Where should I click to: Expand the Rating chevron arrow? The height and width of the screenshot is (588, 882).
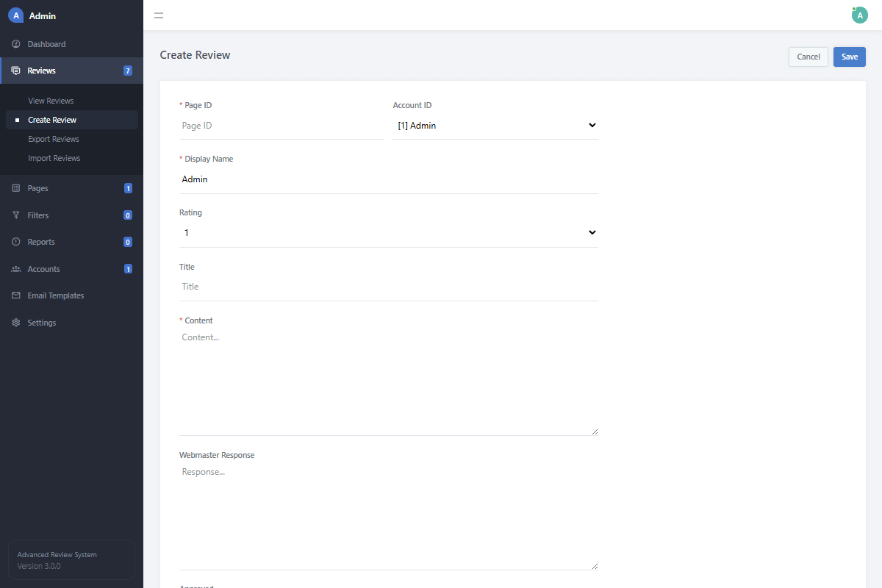coord(592,232)
